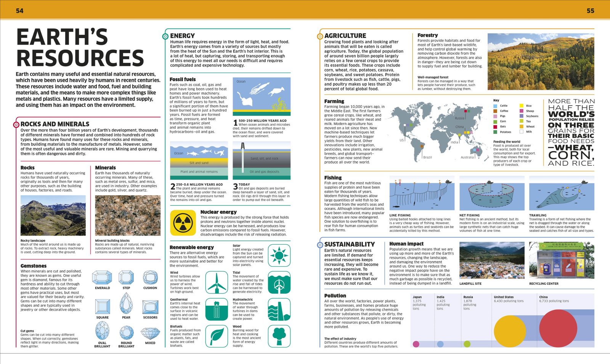The width and height of the screenshot is (610, 364).
Task: Click the autumn forest photo
Action: coord(541,62)
